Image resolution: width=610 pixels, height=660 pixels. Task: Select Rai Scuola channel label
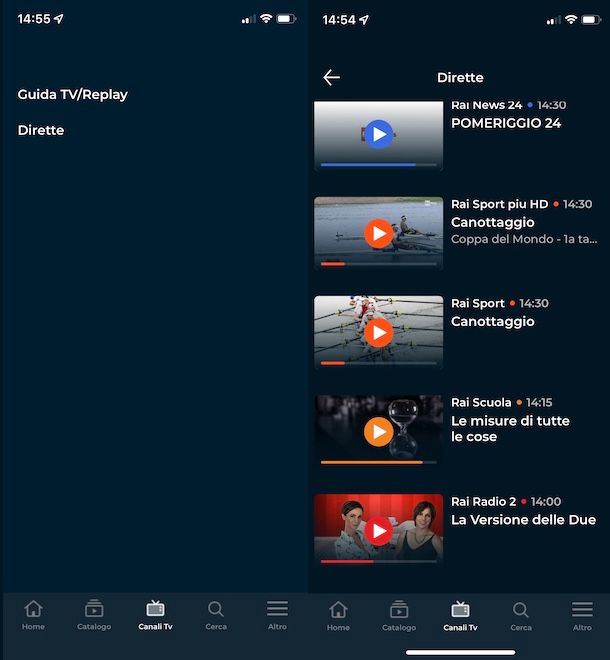[481, 402]
